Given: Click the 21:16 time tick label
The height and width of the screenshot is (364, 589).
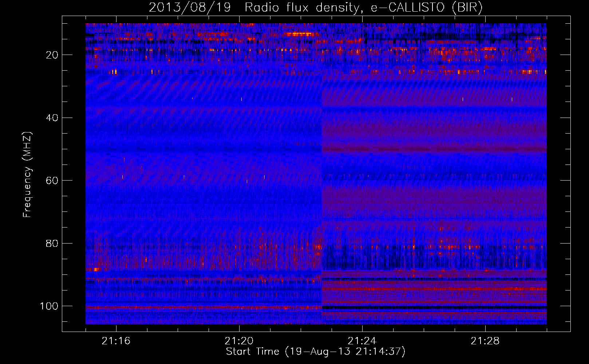Looking at the screenshot, I should [x=116, y=341].
